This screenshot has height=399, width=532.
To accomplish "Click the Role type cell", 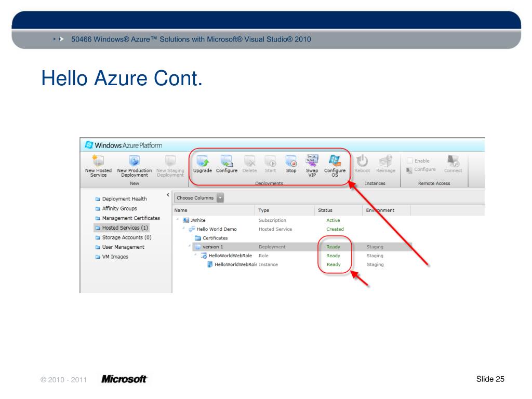I will pyautogui.click(x=263, y=256).
